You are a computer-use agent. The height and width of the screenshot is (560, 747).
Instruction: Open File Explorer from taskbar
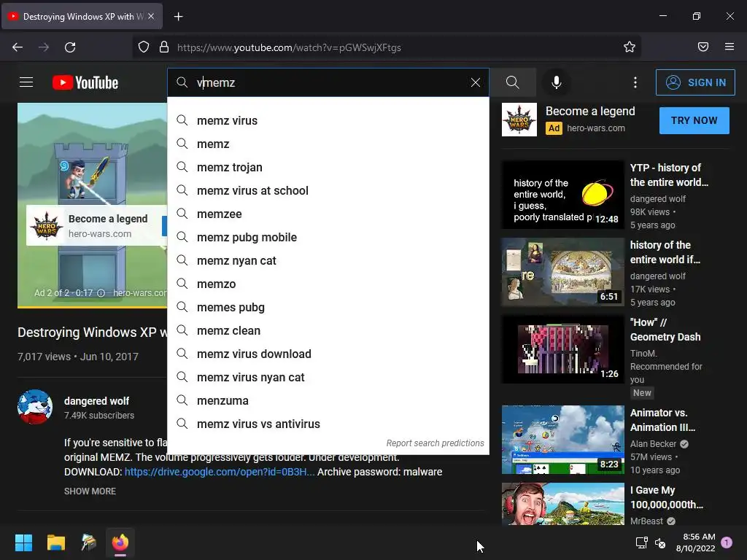point(56,542)
